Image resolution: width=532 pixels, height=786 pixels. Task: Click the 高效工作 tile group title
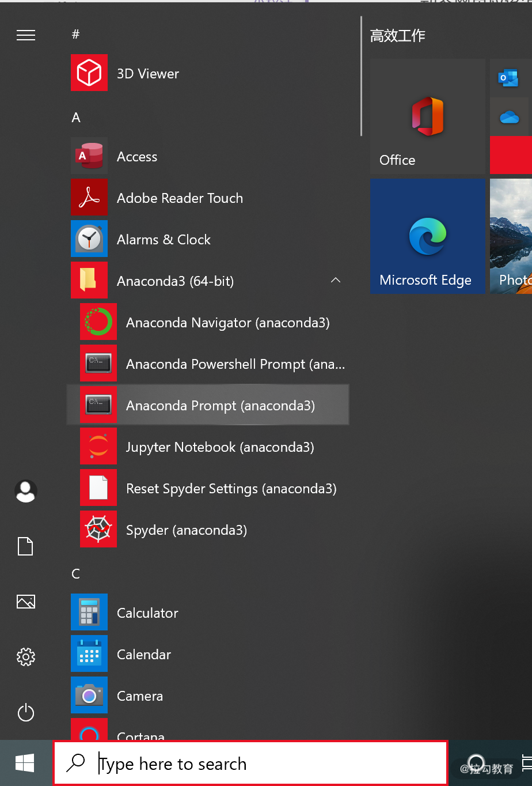pos(397,36)
